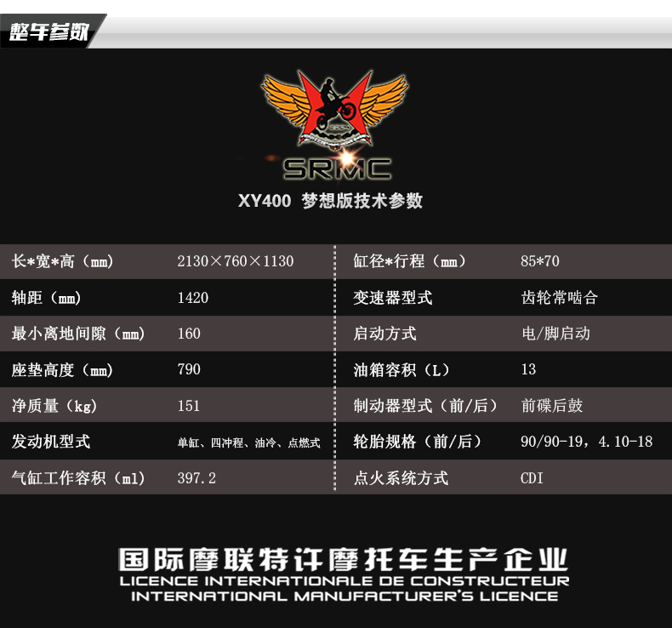Image resolution: width=672 pixels, height=628 pixels.
Task: Click the 前碟后鼓 brake type value
Action: pyautogui.click(x=552, y=406)
